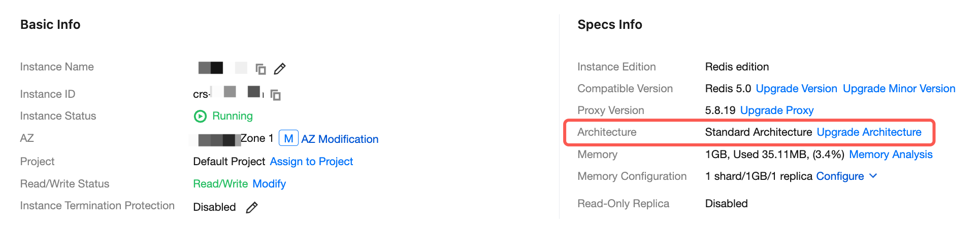Open Upgrade Architecture
Image resolution: width=980 pixels, height=228 pixels.
coord(869,132)
